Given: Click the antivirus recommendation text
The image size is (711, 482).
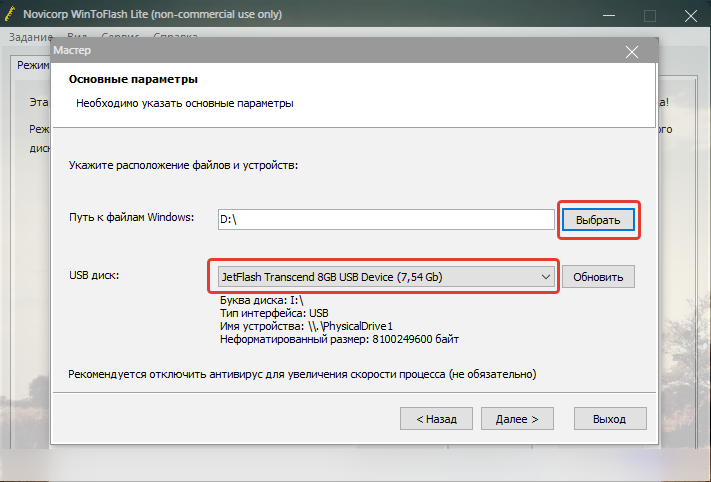Looking at the screenshot, I should tap(302, 374).
